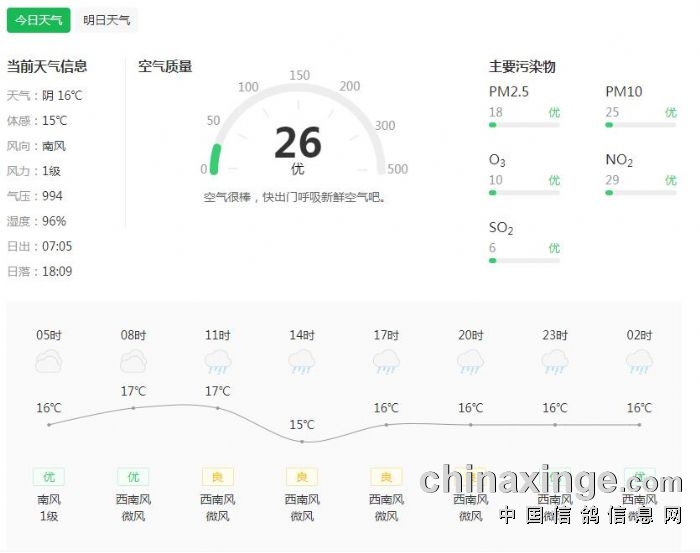The image size is (700, 553).
Task: Click the 风力：1级 entry
Action: pos(34,171)
